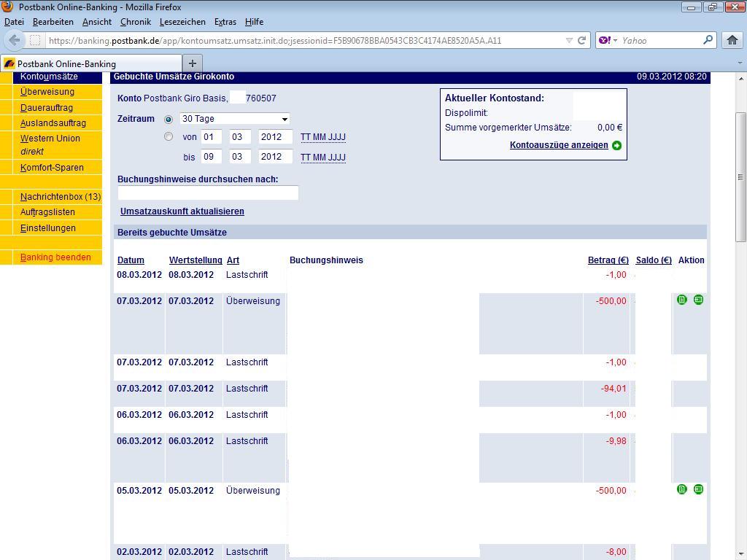Image resolution: width=747 pixels, height=560 pixels.
Task: Go to Dauerauftrag in the sidebar
Action: click(x=46, y=108)
